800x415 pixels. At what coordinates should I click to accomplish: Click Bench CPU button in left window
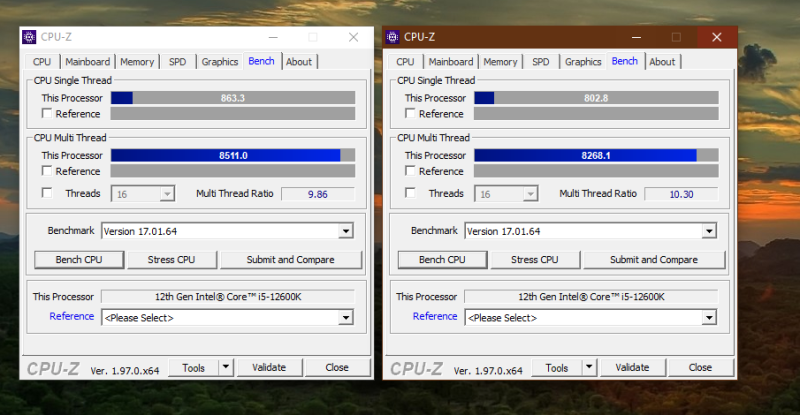click(x=79, y=259)
